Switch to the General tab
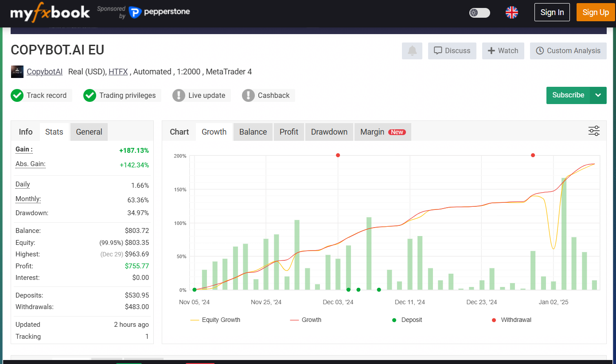The height and width of the screenshot is (364, 616). tap(89, 132)
